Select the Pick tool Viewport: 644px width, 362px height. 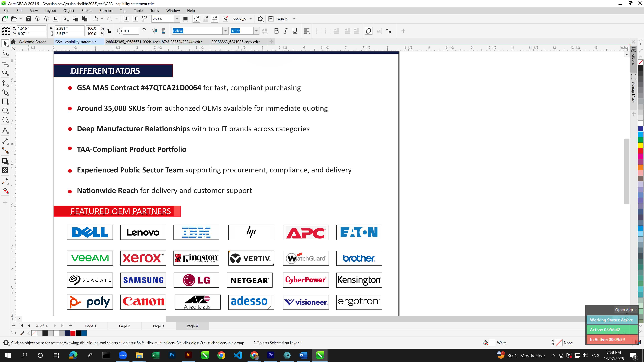tap(5, 43)
